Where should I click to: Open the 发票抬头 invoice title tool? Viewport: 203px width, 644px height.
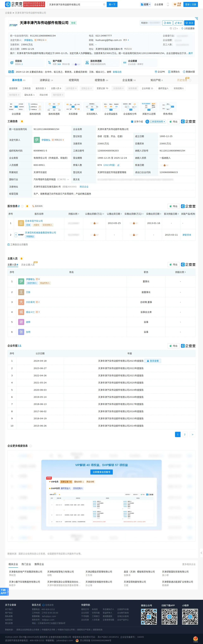pos(174,72)
